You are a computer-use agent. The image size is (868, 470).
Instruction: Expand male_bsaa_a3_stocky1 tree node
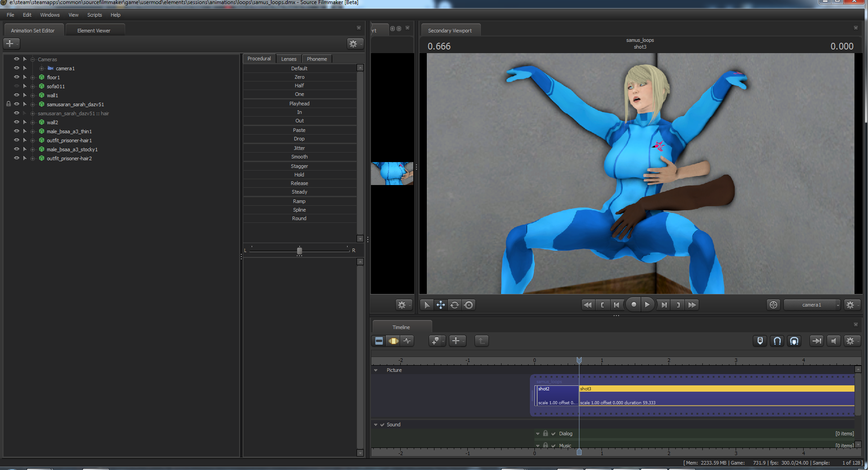(33, 149)
